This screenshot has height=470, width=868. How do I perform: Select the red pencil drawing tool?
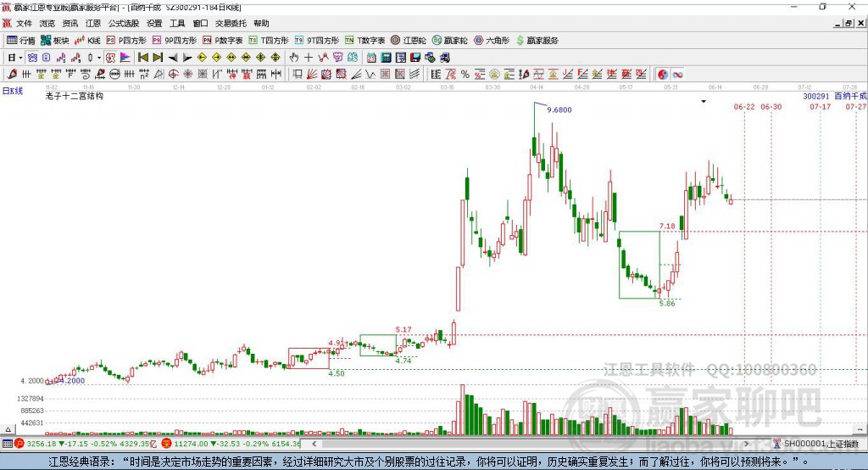[12, 75]
